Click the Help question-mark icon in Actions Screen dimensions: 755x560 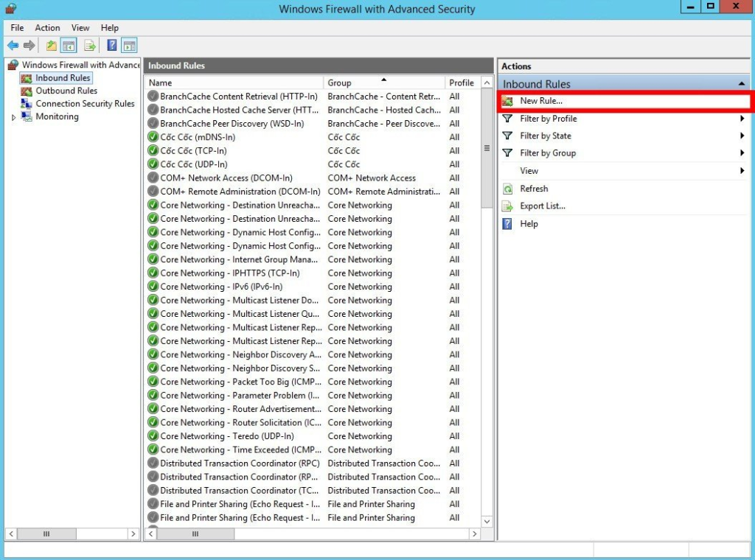tap(507, 224)
